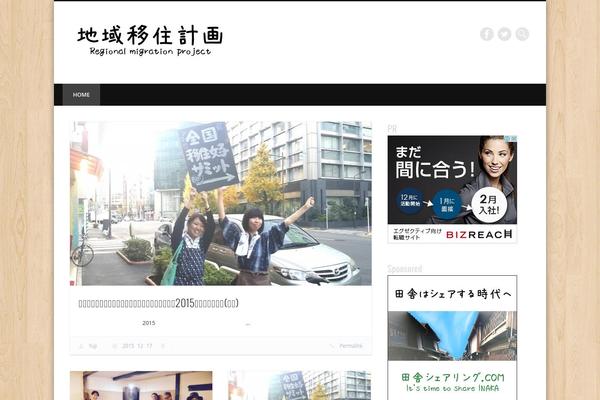Viewport: 600px width, 400px height.
Task: Click the author icon in the post's meta row
Action: pyautogui.click(x=81, y=346)
